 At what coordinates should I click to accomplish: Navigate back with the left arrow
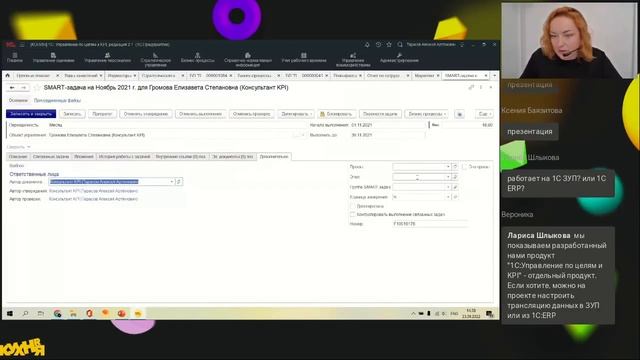coord(12,88)
